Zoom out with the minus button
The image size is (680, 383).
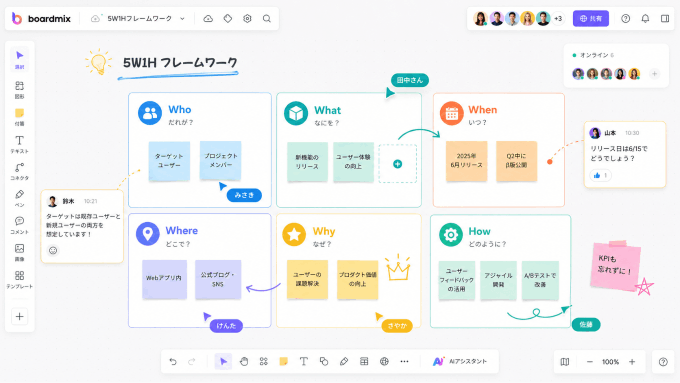pos(589,362)
